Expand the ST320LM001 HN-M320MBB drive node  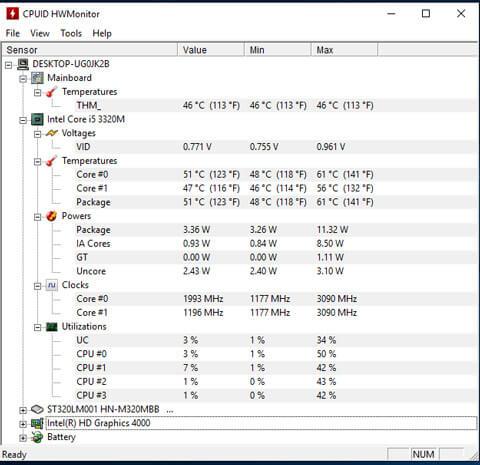[23, 410]
